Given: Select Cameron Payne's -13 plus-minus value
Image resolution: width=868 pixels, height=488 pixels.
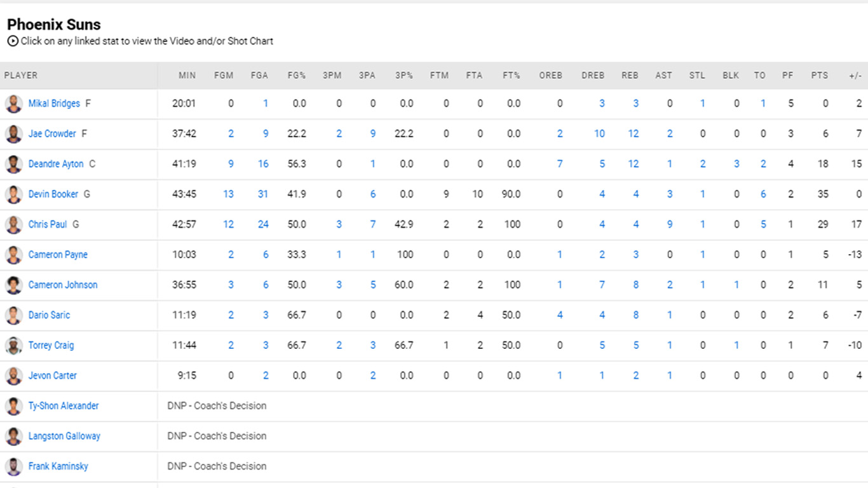Looking at the screenshot, I should click(855, 255).
